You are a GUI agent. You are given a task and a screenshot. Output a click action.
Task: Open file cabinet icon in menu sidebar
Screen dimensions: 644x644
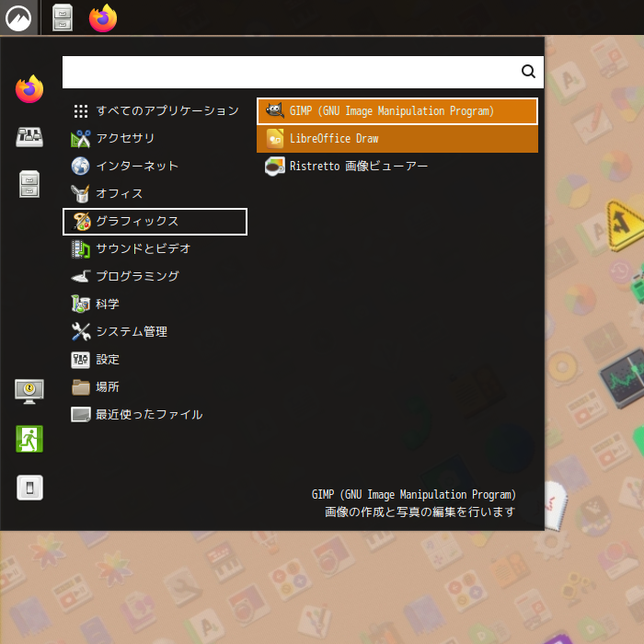(x=29, y=184)
